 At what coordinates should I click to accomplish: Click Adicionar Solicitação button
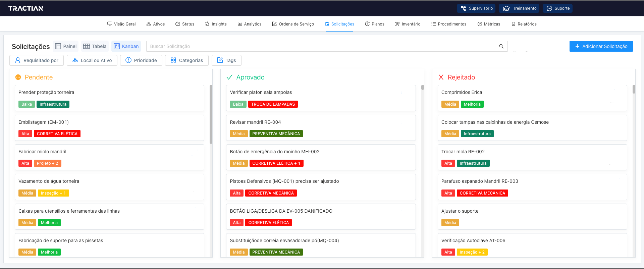click(x=601, y=46)
